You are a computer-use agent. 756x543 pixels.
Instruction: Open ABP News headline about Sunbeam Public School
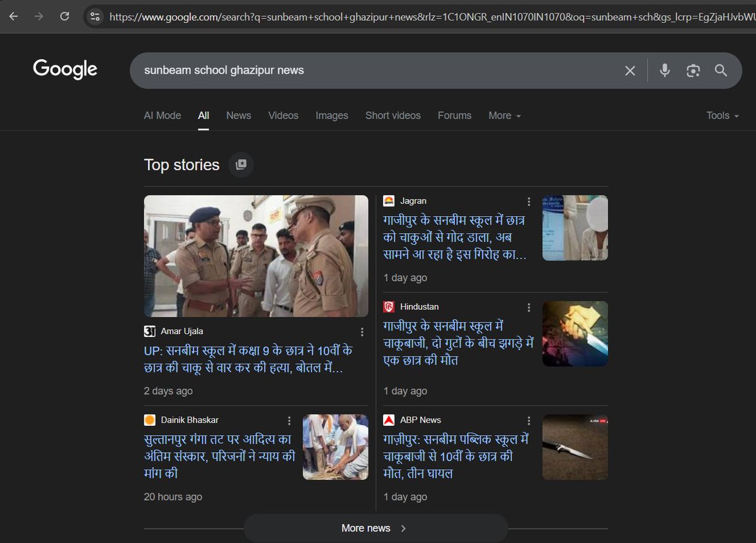pyautogui.click(x=456, y=456)
